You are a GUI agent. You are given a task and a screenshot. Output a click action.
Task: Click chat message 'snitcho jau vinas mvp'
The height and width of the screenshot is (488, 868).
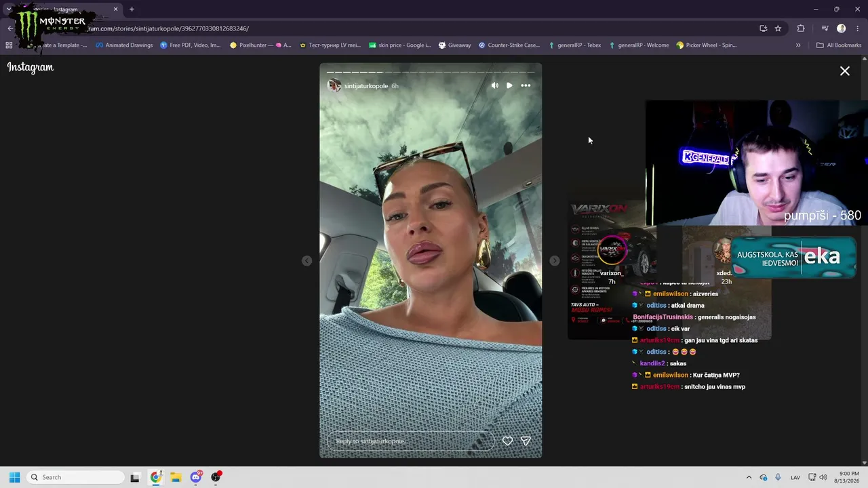[715, 387]
